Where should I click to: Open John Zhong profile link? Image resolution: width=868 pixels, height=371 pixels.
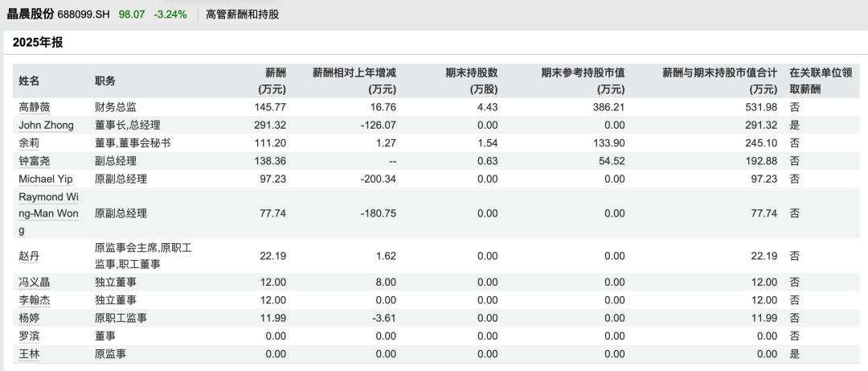click(x=46, y=126)
